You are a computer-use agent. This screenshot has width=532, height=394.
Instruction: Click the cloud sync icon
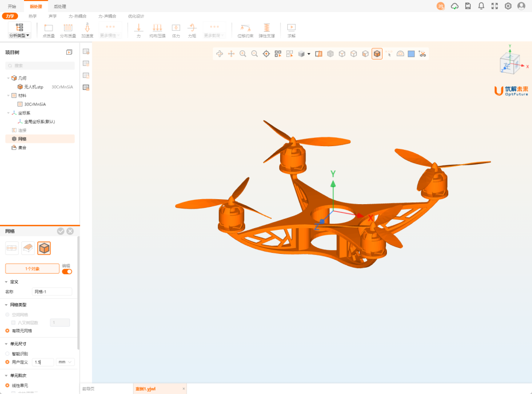455,6
